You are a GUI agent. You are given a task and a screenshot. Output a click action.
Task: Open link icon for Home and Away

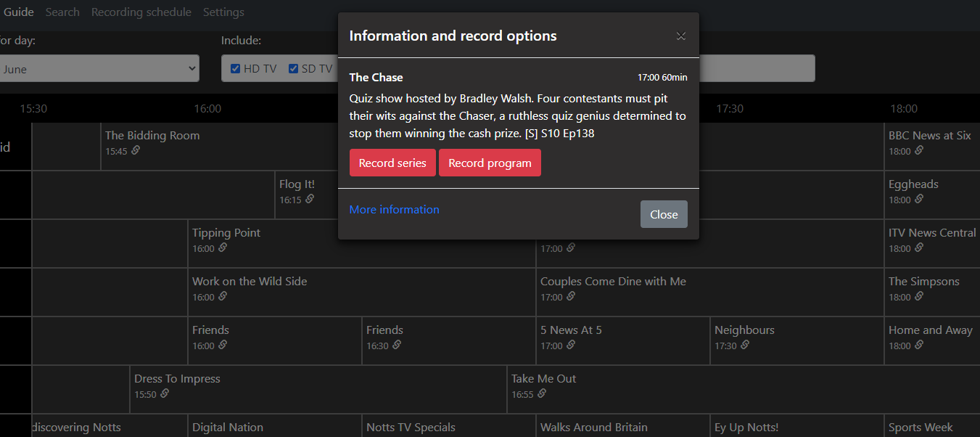[919, 346]
